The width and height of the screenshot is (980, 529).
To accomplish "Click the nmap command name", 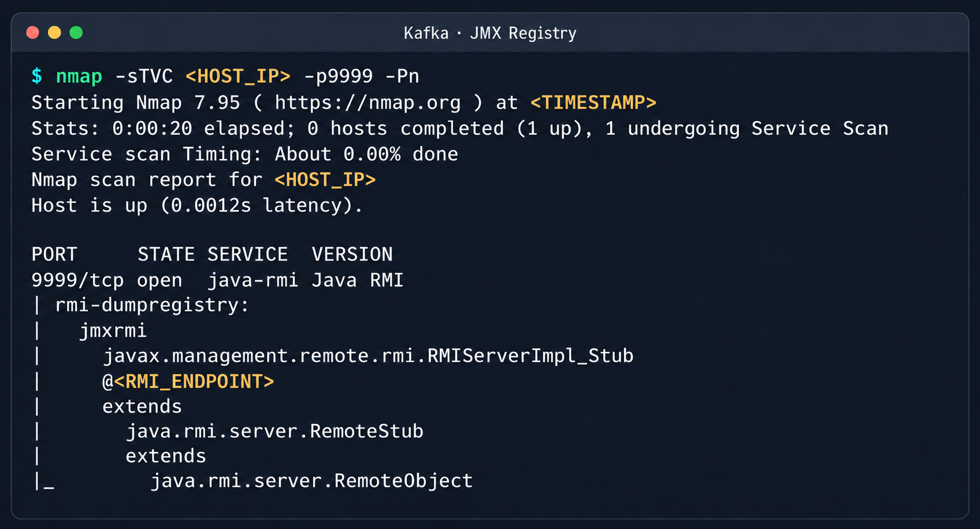I will [x=79, y=76].
